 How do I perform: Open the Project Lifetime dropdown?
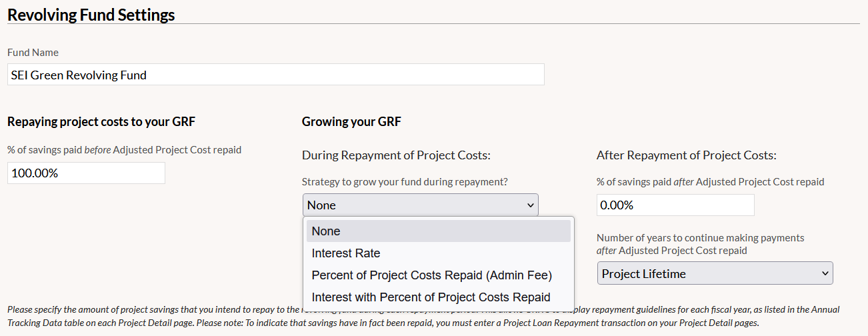(x=715, y=273)
